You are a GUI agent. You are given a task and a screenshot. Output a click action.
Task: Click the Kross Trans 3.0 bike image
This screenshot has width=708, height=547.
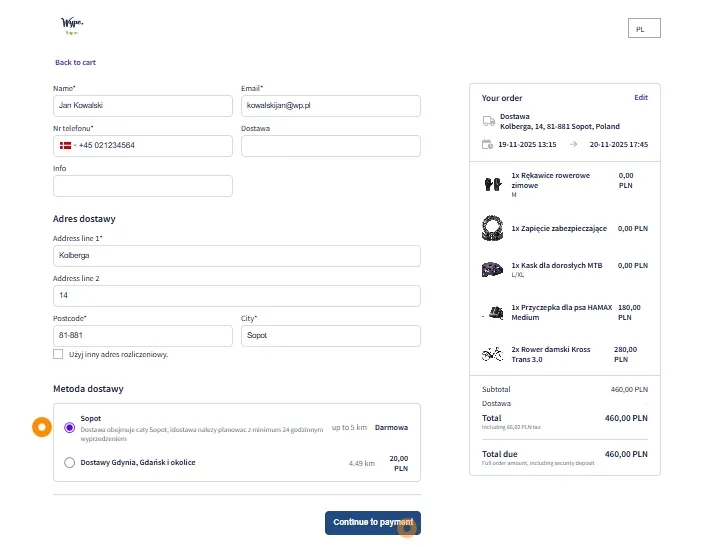point(491,354)
